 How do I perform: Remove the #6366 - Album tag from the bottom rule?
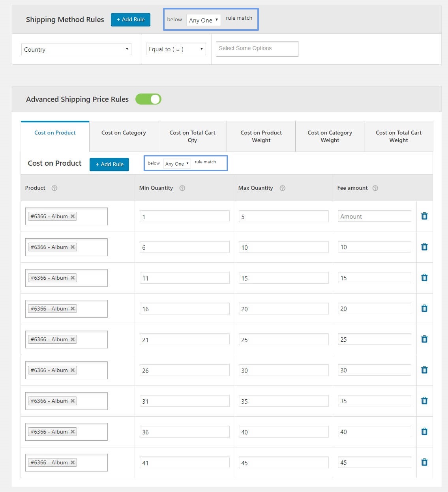[x=73, y=462]
